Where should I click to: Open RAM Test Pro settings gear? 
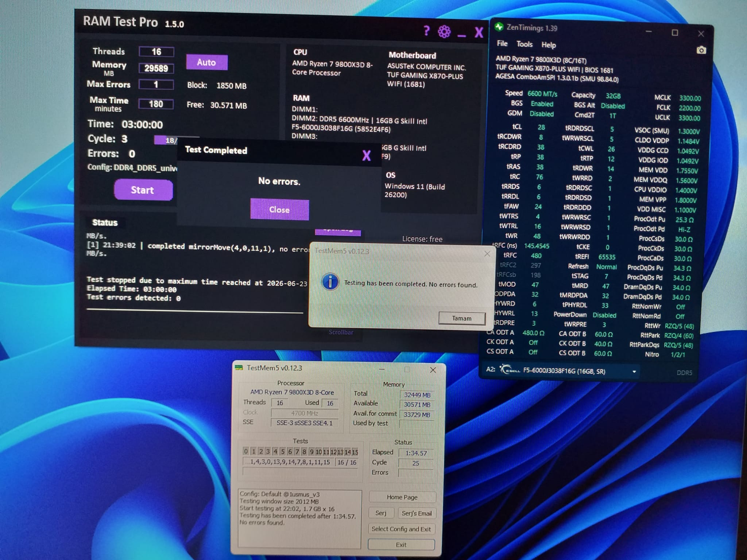[444, 32]
